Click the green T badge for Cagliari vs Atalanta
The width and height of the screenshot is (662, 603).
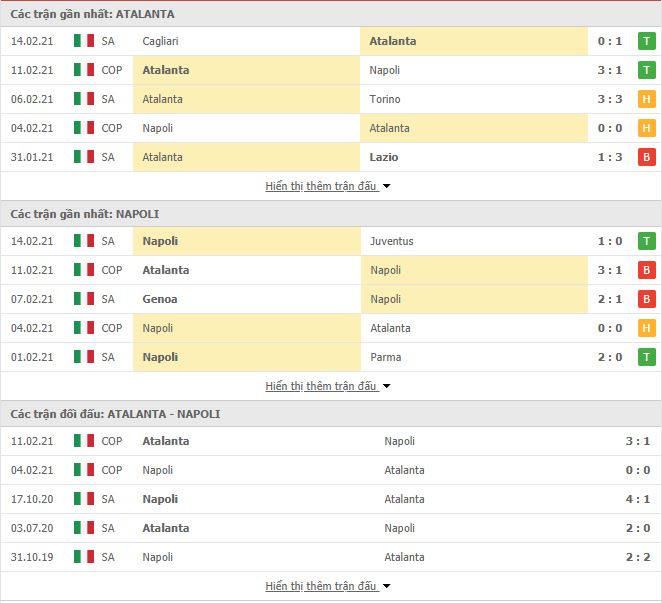(x=646, y=41)
